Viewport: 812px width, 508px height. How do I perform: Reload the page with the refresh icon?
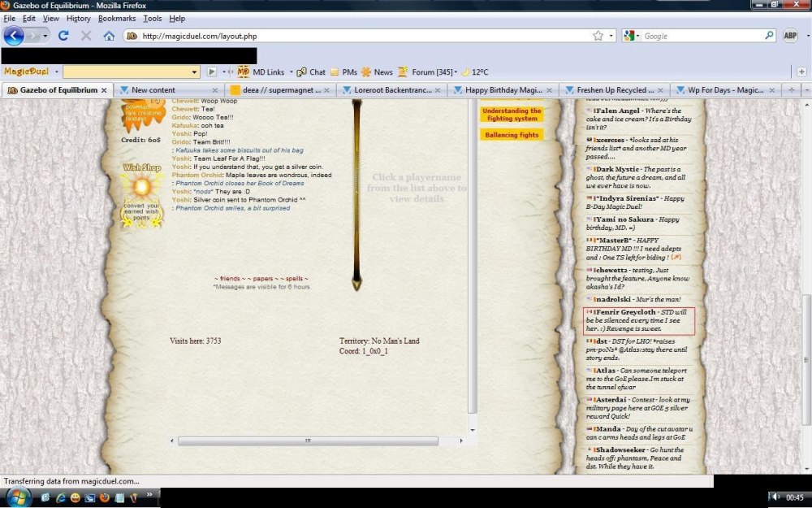63,36
